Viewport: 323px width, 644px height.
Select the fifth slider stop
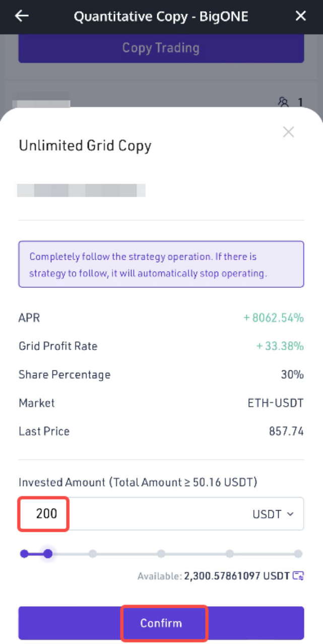tap(230, 554)
